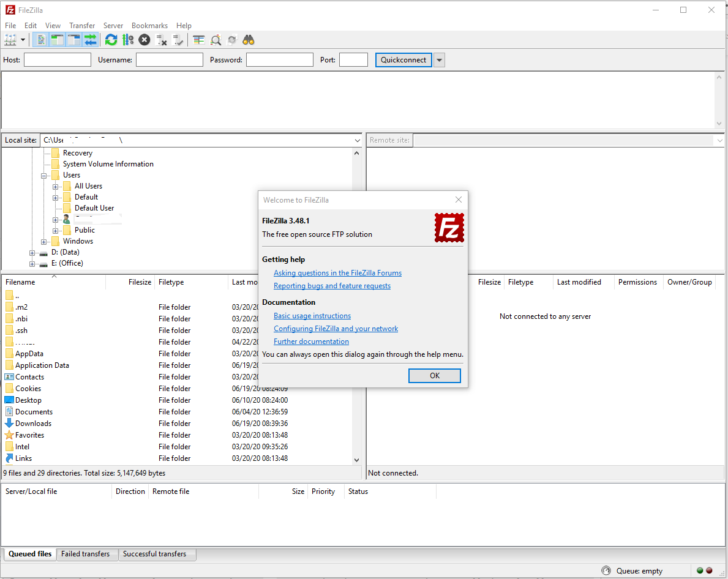
Task: Disconnect from the current server
Action: click(x=161, y=40)
